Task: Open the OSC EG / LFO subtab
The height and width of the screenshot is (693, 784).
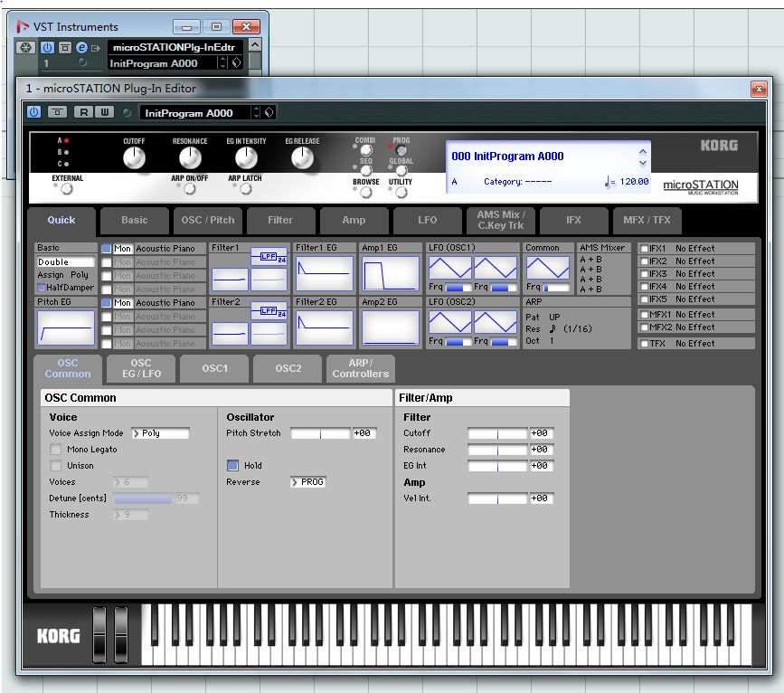Action: click(141, 369)
